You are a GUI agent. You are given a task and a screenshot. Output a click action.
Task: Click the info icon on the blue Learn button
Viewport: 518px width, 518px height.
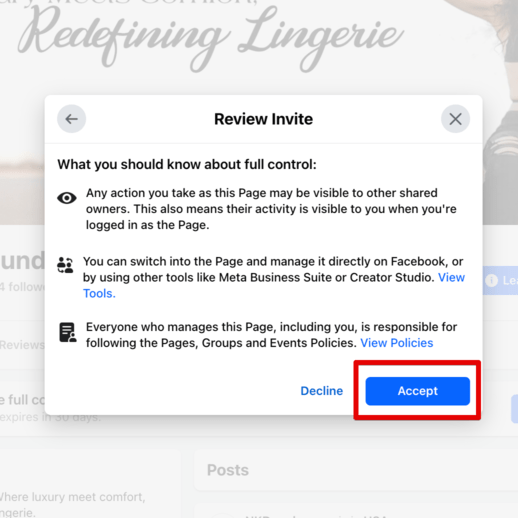(491, 280)
